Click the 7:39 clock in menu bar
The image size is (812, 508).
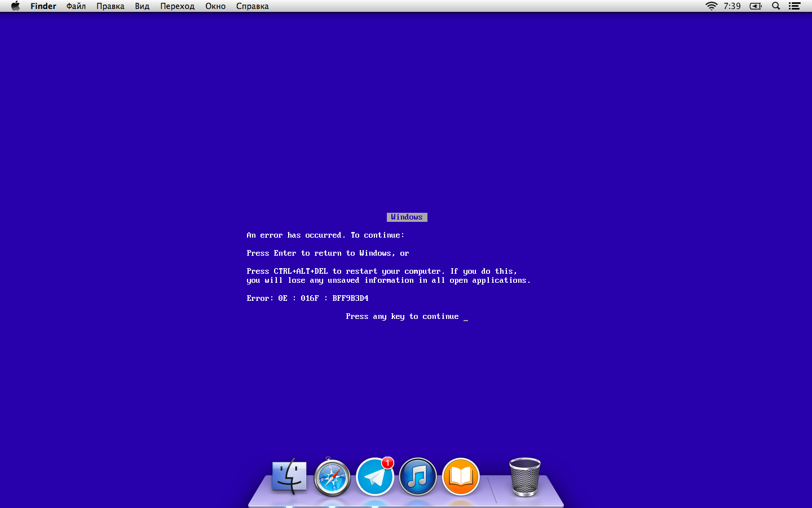coord(732,6)
